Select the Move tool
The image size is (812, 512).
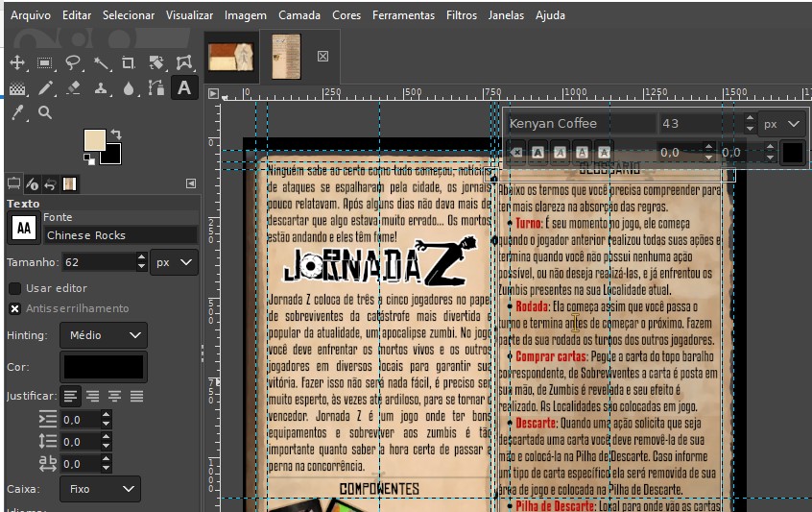click(17, 62)
